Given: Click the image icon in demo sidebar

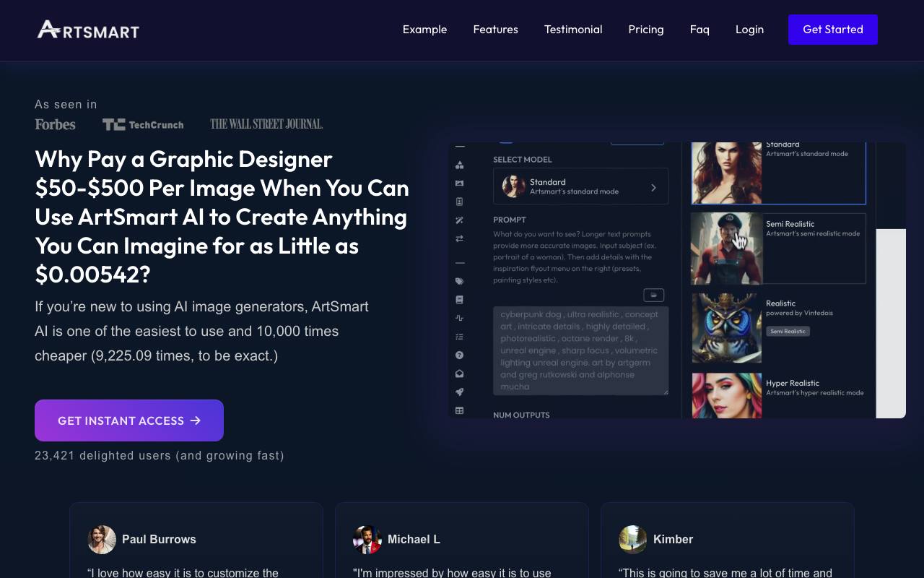Looking at the screenshot, I should click(460, 184).
